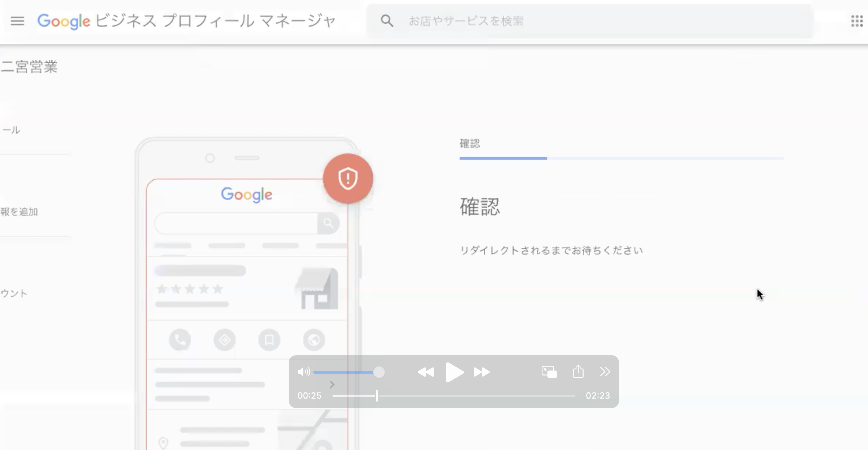Click the website globe icon in mockup
The height and width of the screenshot is (450, 868).
click(x=314, y=340)
